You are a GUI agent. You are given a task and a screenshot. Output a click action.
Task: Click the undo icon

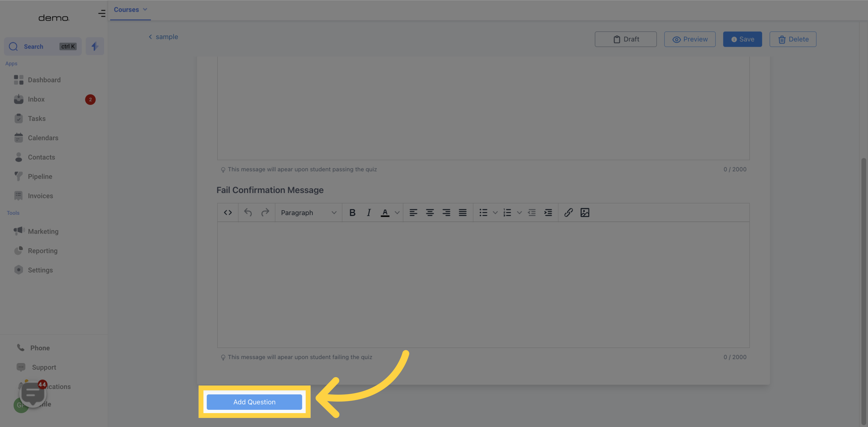pos(248,212)
